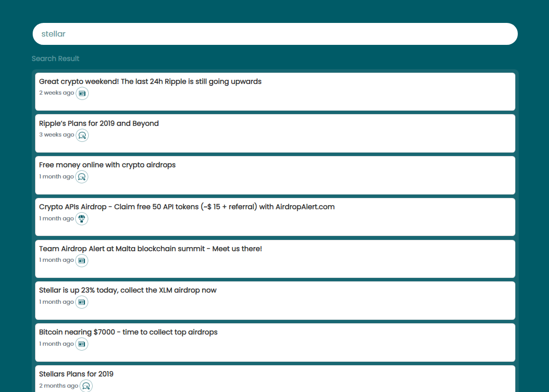Click '1 month ago' under Free money online

coord(57,176)
